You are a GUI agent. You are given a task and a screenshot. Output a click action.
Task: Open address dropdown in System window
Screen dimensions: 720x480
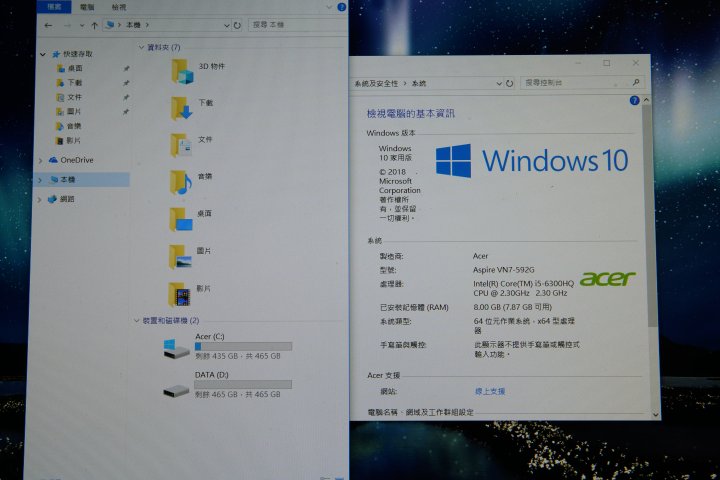click(499, 84)
